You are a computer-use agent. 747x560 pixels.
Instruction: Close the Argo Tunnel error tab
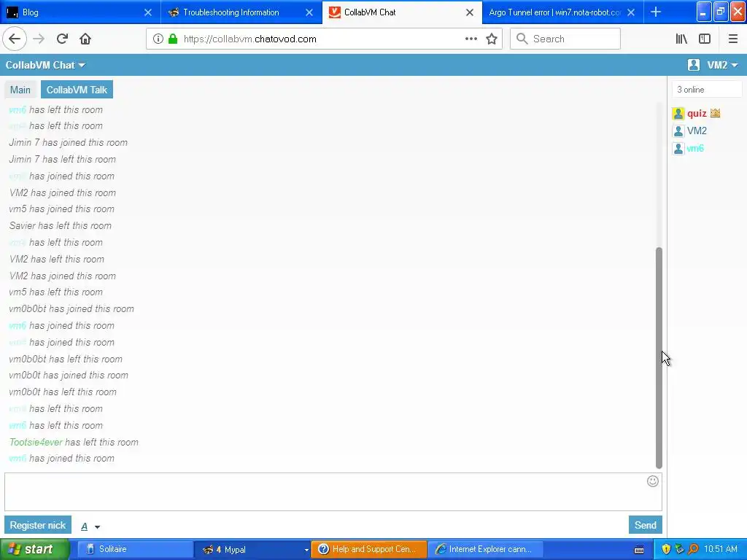pyautogui.click(x=631, y=12)
